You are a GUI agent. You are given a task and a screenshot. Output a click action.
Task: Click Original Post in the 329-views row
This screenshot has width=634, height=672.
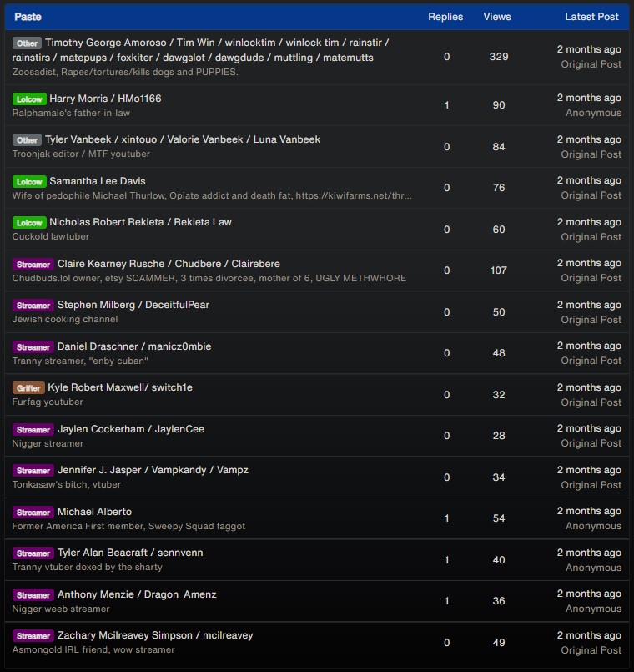(x=591, y=64)
